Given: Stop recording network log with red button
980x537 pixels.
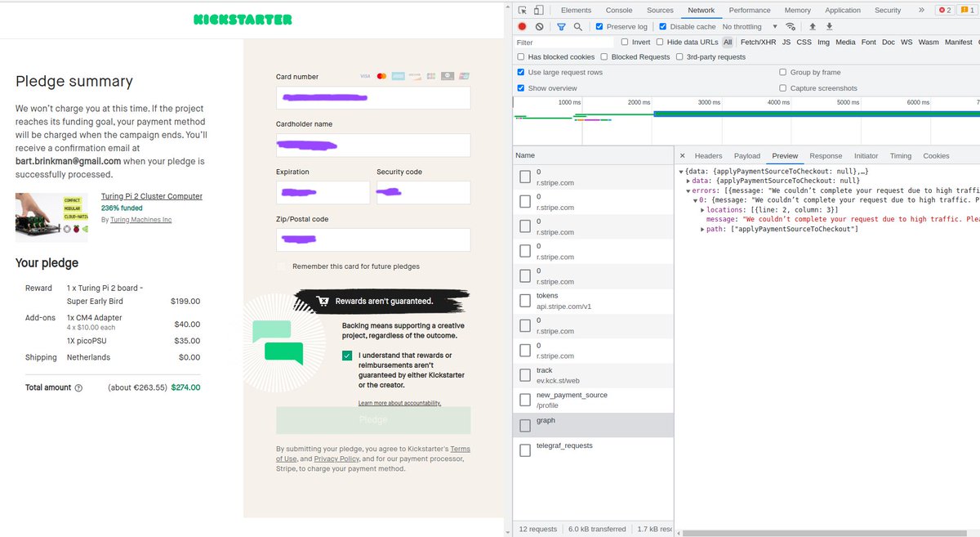Looking at the screenshot, I should 522,27.
